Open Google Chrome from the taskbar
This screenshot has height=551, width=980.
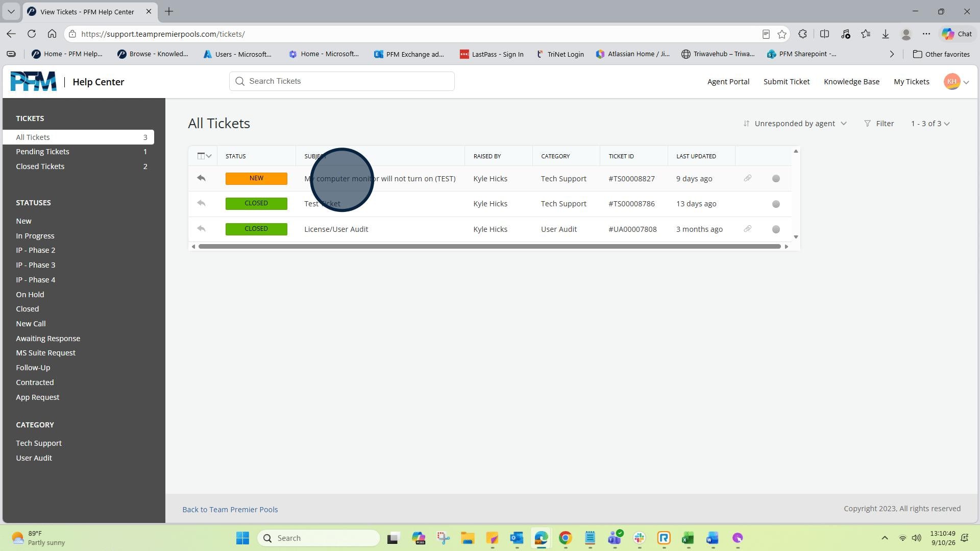pyautogui.click(x=565, y=538)
